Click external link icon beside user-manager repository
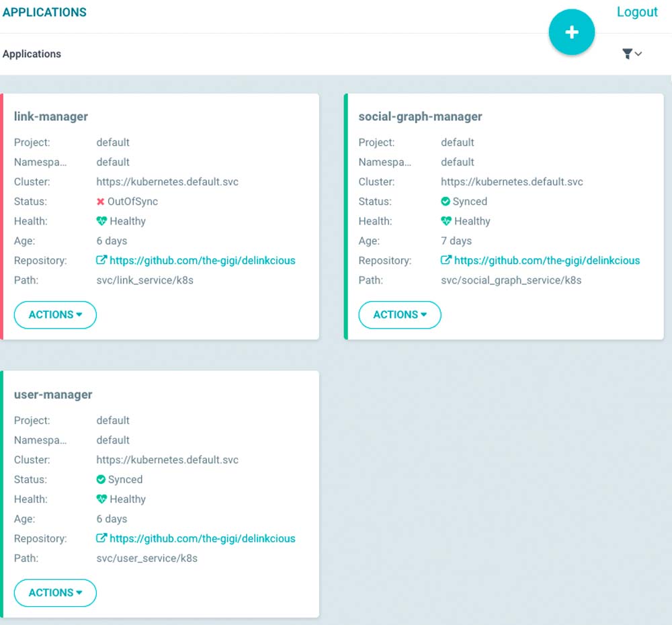 [101, 538]
